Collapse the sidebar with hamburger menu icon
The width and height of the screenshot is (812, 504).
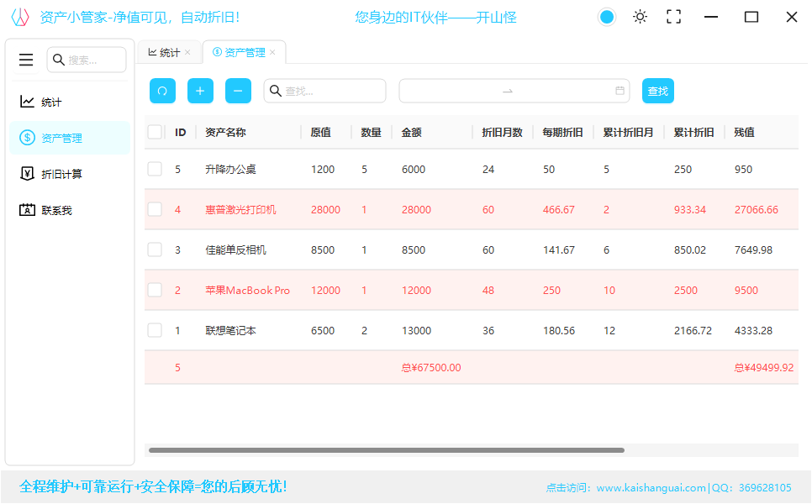(26, 60)
